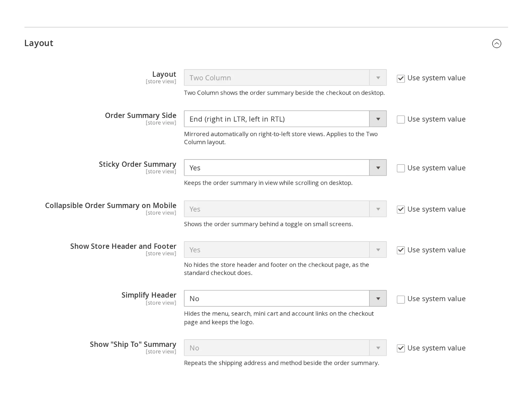532x404 pixels.
Task: Click the note 'Keeps the order summary in view while scrolling'
Action: coord(268,183)
